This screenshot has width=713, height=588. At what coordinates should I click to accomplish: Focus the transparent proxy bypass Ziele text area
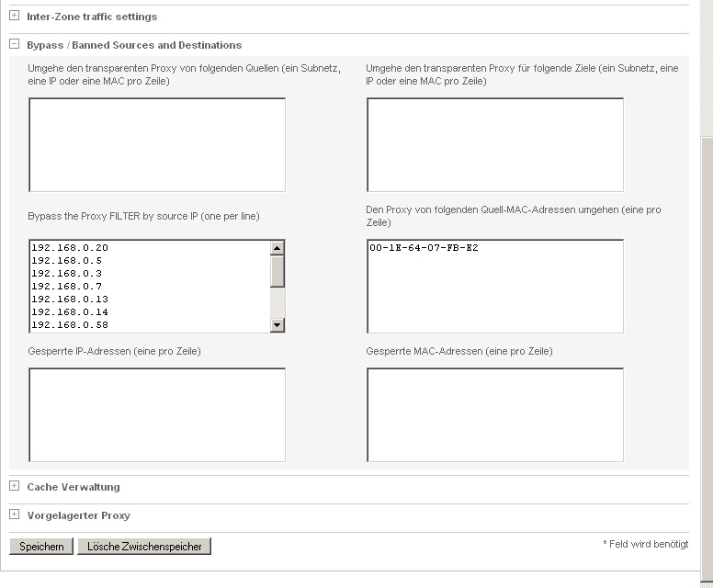494,144
